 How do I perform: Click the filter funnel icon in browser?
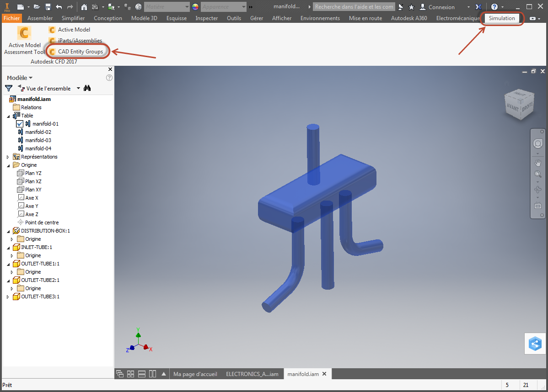coord(9,88)
